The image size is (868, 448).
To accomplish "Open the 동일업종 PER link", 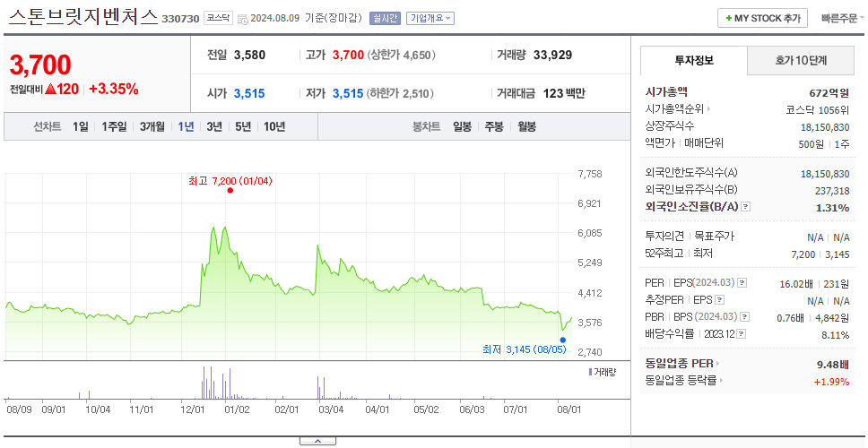I will tap(682, 364).
